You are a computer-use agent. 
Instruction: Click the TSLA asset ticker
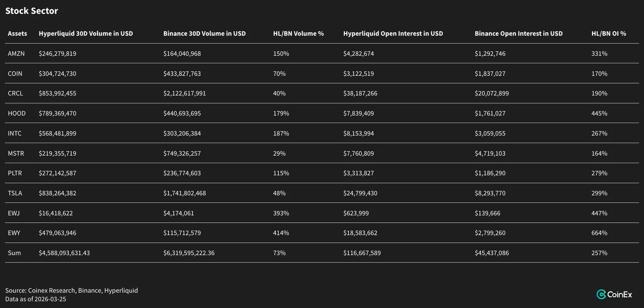point(15,193)
